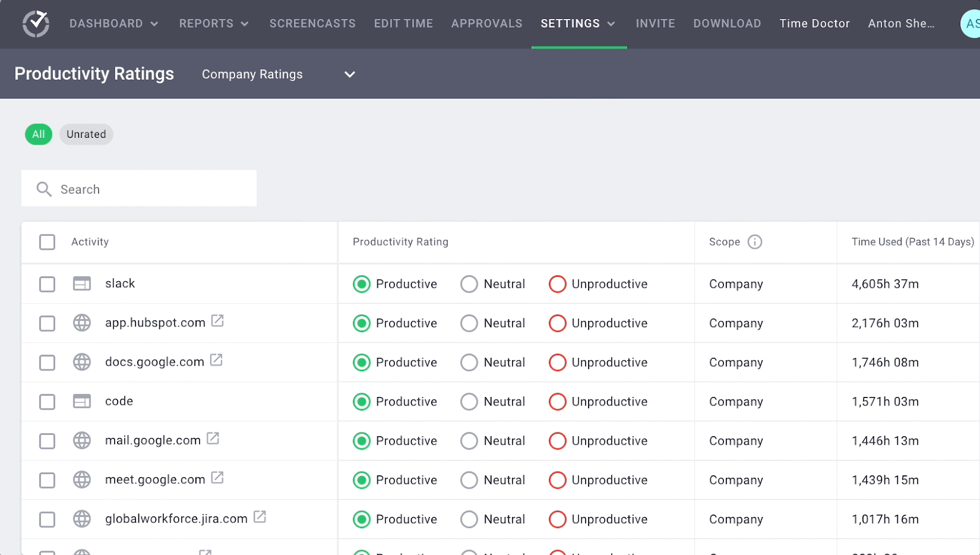
Task: Open the Edit Time page
Action: [x=404, y=24]
